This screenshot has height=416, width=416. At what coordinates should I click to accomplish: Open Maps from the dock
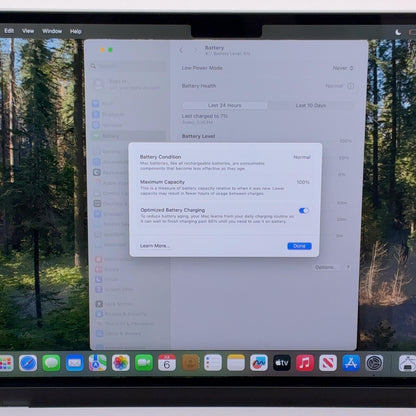pyautogui.click(x=98, y=363)
